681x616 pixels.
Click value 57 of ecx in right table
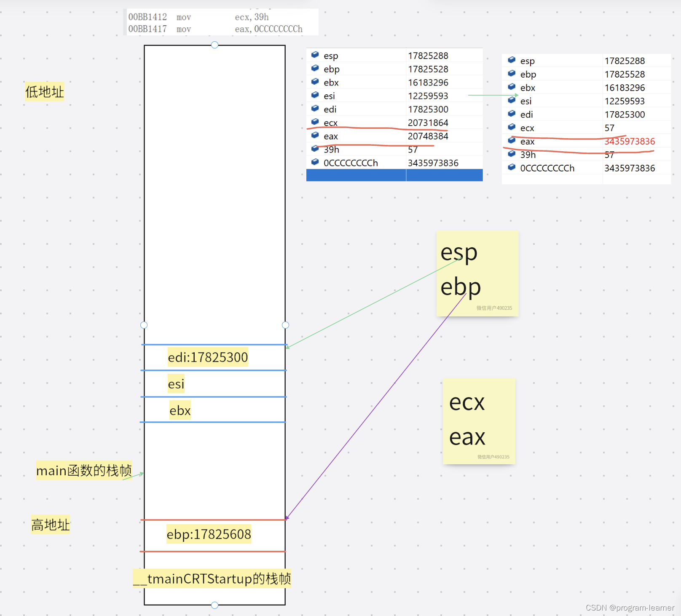coord(609,128)
